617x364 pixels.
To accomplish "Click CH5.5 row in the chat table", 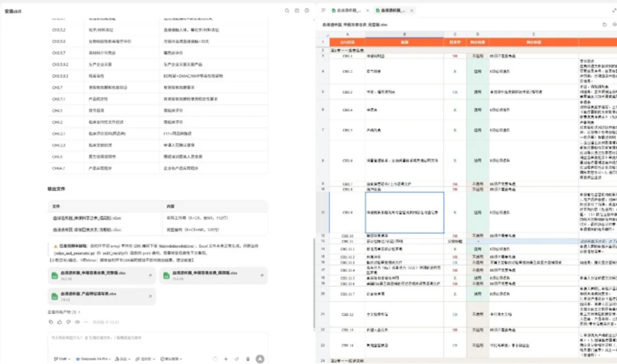I will pos(157,156).
